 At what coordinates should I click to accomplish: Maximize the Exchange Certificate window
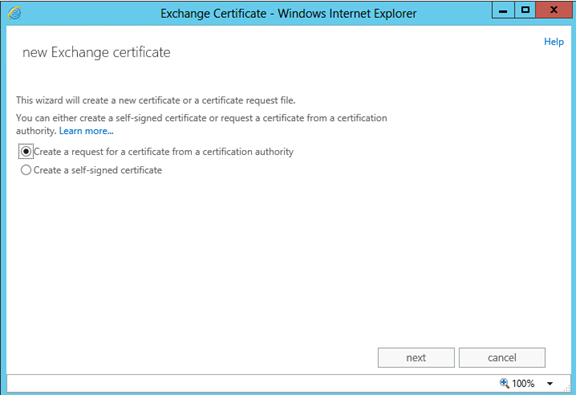point(525,10)
